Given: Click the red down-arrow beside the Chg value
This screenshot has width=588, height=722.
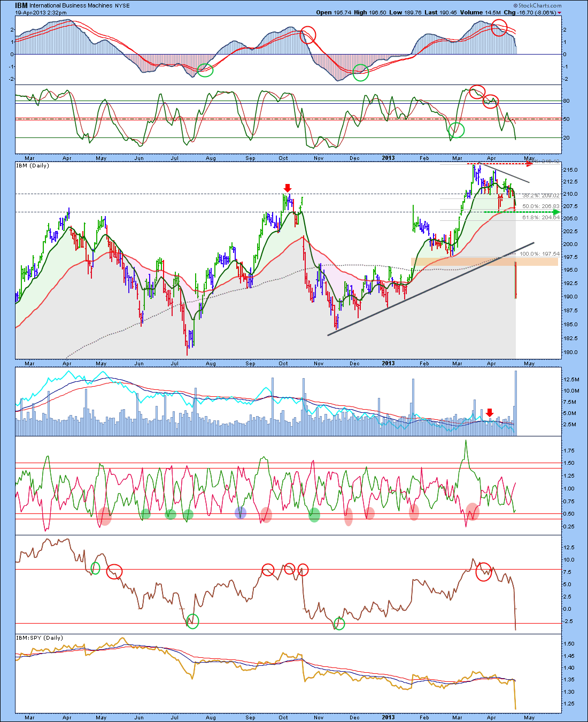Looking at the screenshot, I should pyautogui.click(x=560, y=12).
